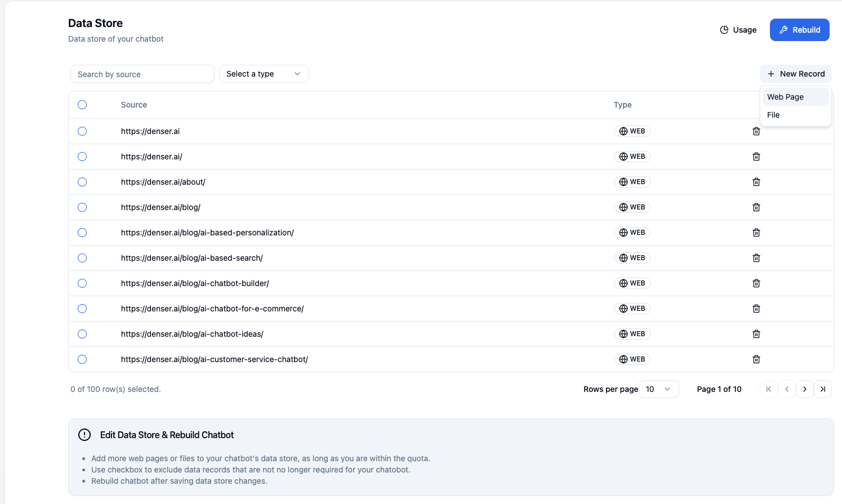The image size is (842, 504).
Task: Click trash icon for https://denser.ai/ row
Action: (756, 157)
